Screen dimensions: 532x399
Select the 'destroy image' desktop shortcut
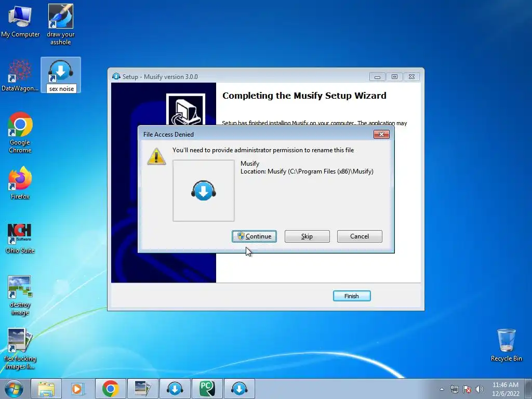(20, 295)
